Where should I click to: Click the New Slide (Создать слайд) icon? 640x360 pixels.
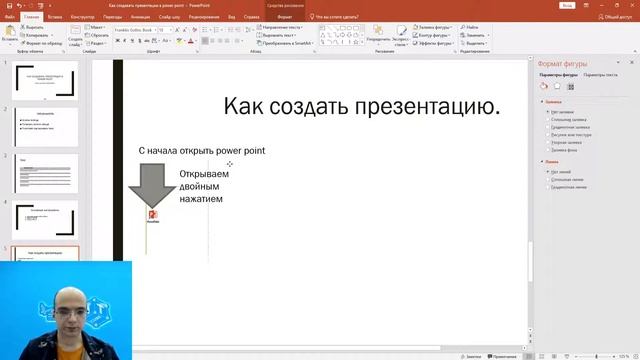point(75,31)
